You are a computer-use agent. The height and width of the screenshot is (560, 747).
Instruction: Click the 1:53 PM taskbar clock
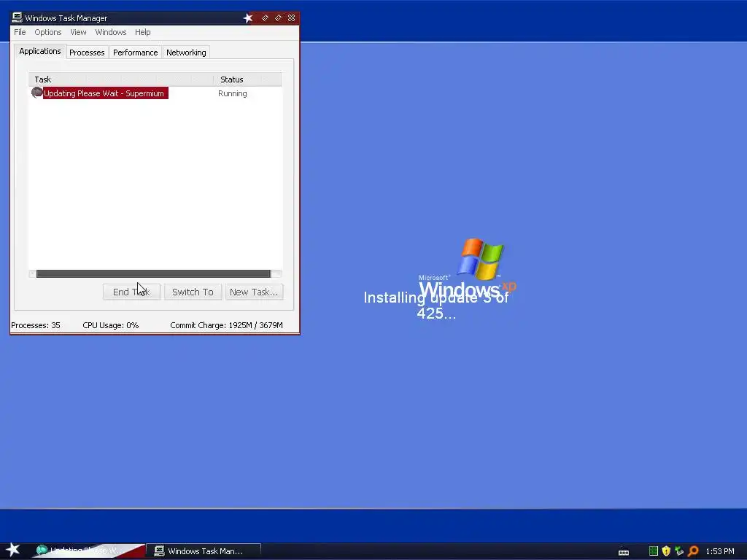720,551
